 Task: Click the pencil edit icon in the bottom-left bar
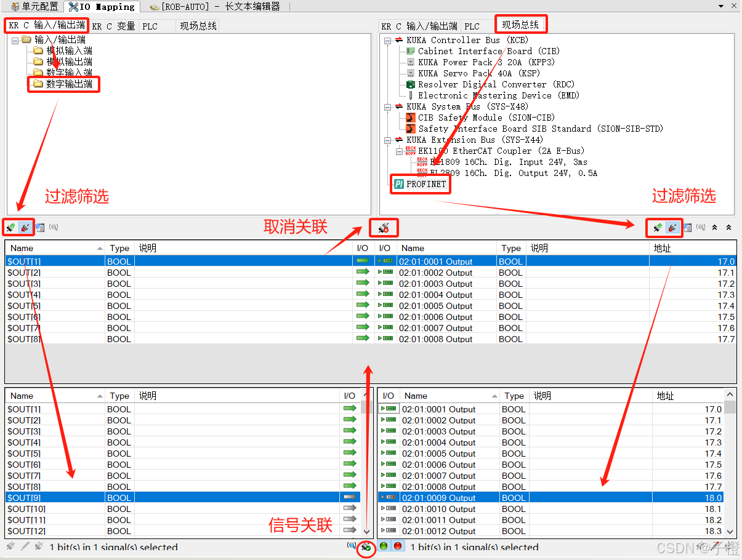pos(25,546)
